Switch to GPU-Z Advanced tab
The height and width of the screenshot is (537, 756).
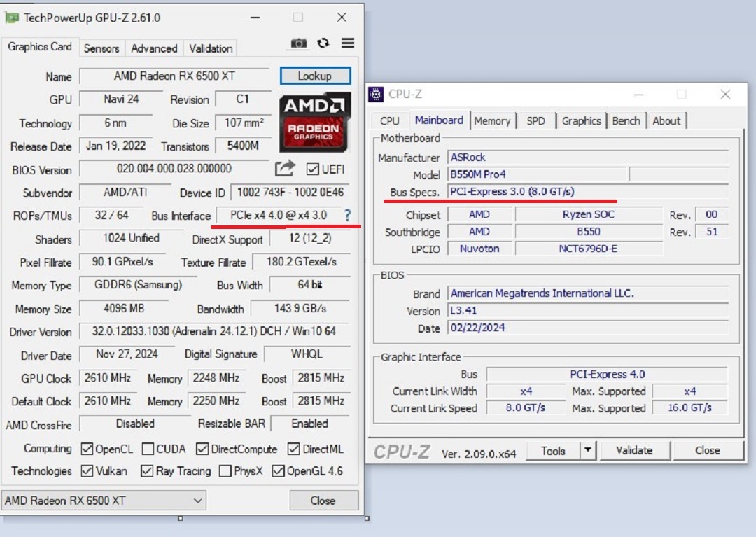click(154, 48)
